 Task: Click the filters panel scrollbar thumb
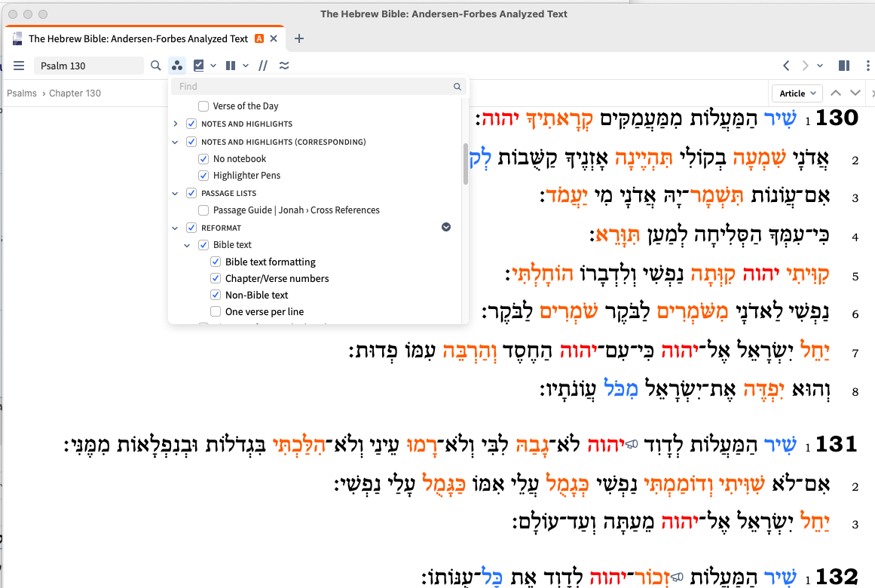[466, 164]
